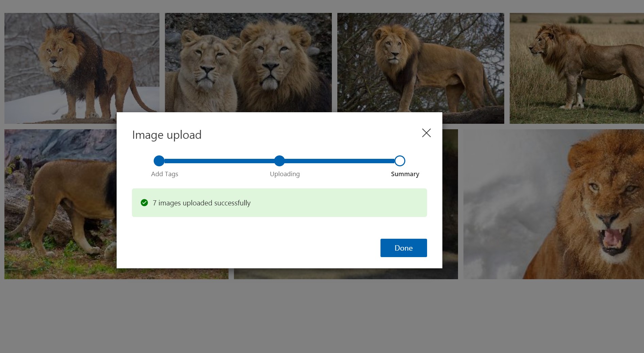The height and width of the screenshot is (353, 644).
Task: Select the lion walking by rocks thumbnail
Action: pos(61,204)
